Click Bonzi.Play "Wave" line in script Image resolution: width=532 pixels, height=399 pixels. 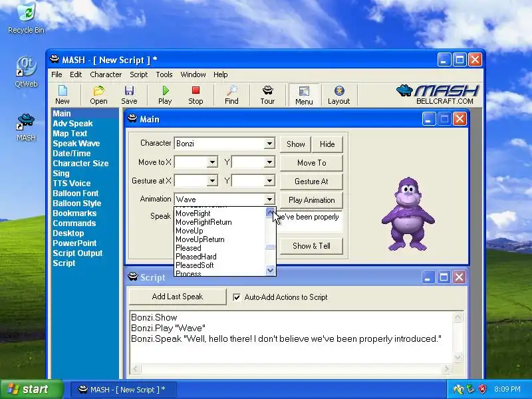[x=168, y=328]
